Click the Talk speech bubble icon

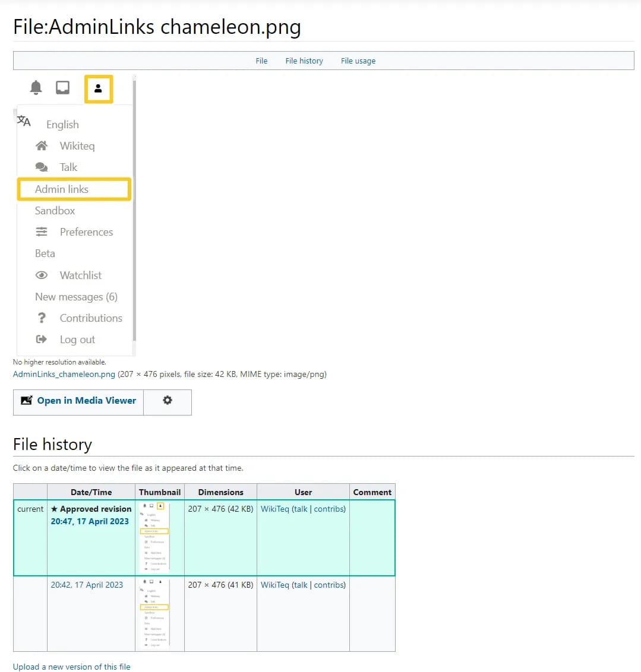pos(41,167)
